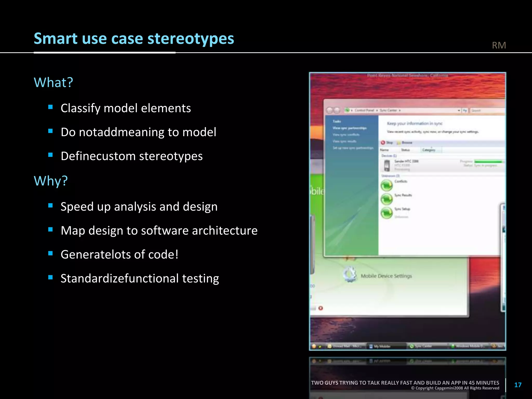
Task: Expand Control Panel breadcrumb arrow
Action: tap(377, 110)
